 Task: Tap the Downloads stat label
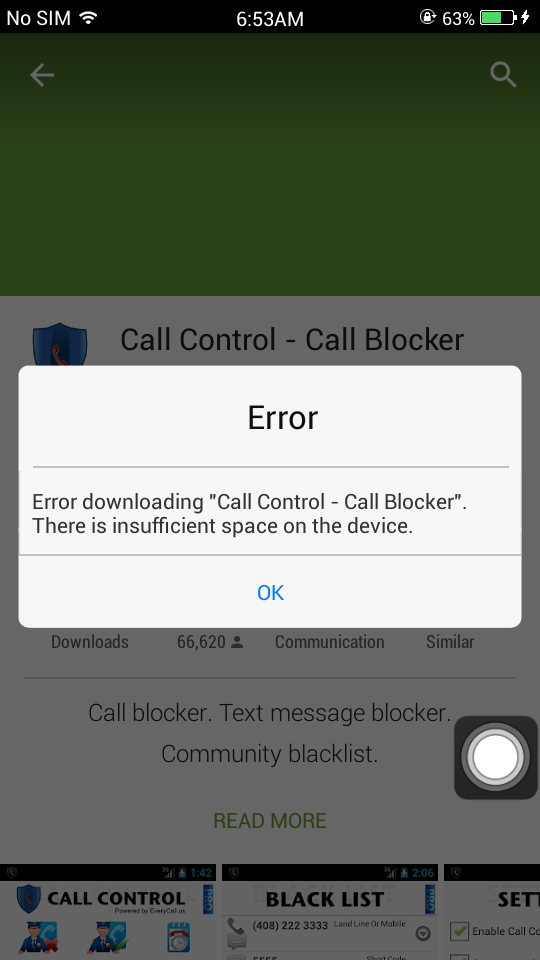(x=90, y=642)
